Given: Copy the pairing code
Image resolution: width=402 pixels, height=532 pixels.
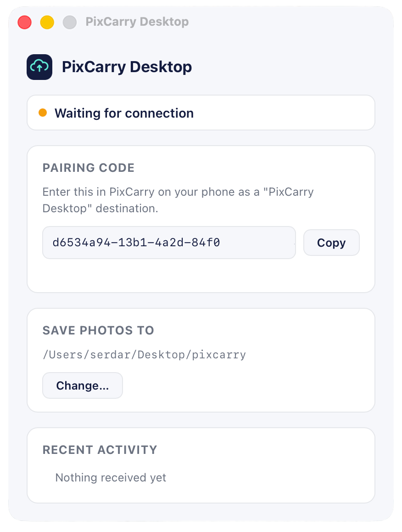Looking at the screenshot, I should coord(331,243).
